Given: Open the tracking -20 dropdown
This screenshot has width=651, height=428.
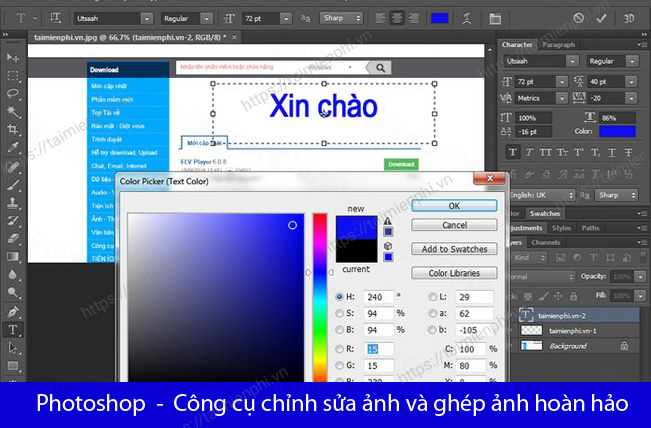Looking at the screenshot, I should click(631, 98).
